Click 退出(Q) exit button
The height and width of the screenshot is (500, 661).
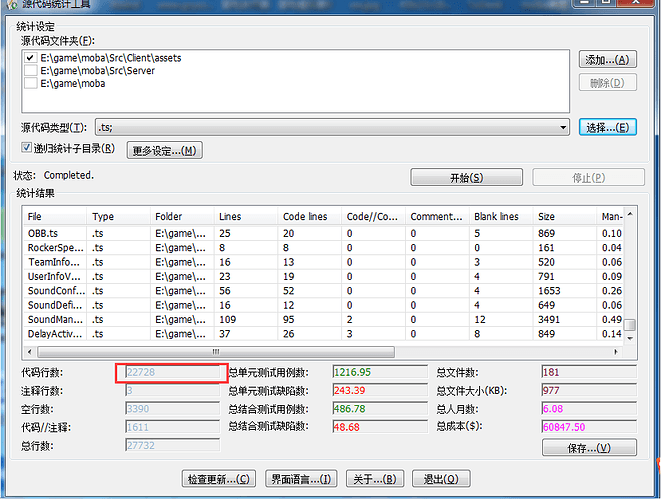(441, 479)
